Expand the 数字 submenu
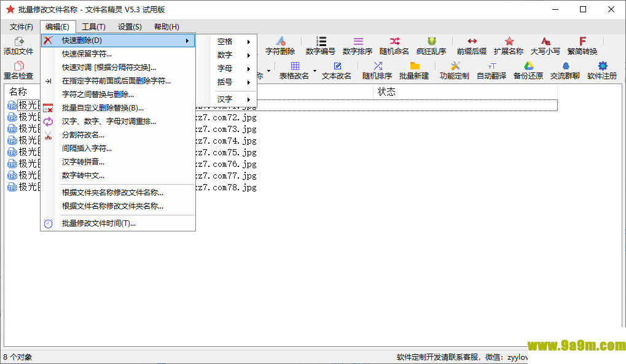 pos(234,55)
